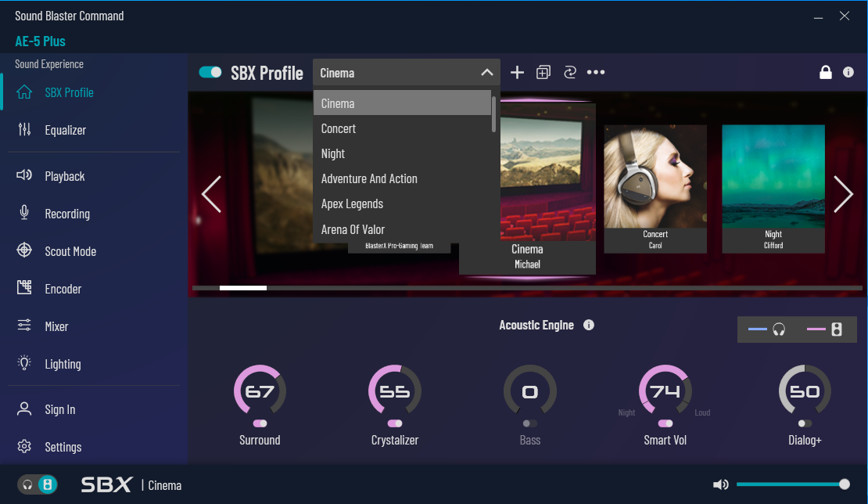Enable the Bass effect switch
Image resolution: width=868 pixels, height=504 pixels.
point(530,423)
